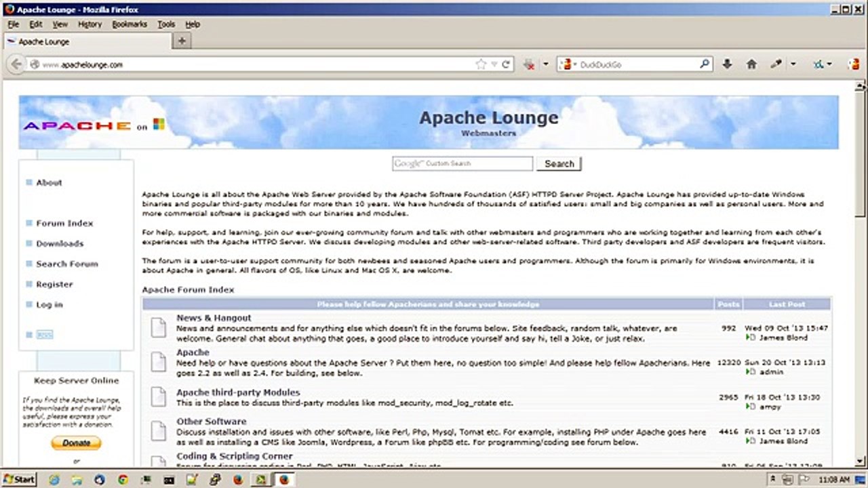Click the browser Back arrow button
868x488 pixels.
pyautogui.click(x=16, y=64)
